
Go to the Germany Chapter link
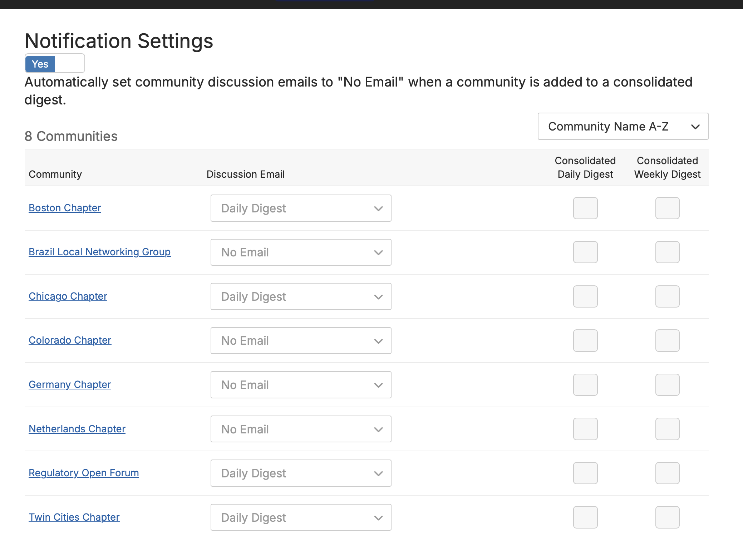70,384
